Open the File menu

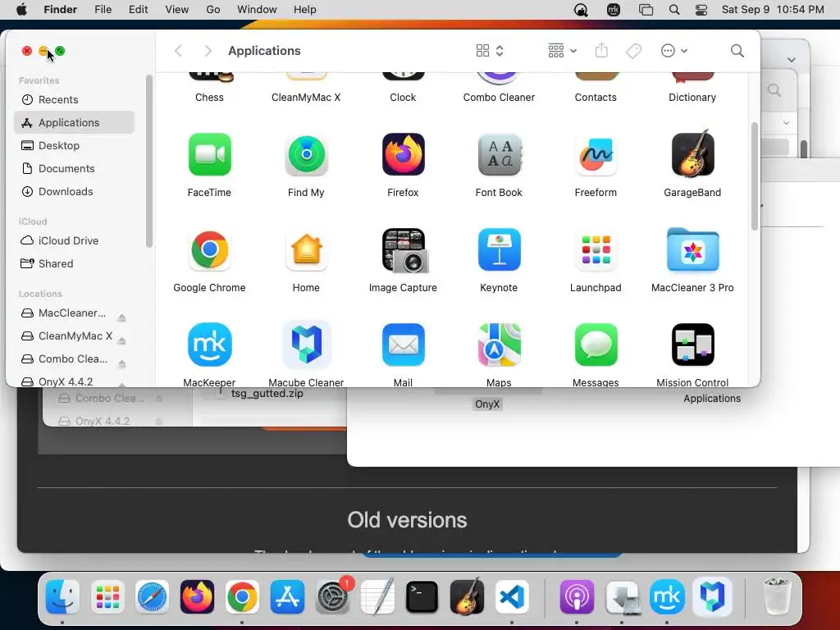point(103,10)
